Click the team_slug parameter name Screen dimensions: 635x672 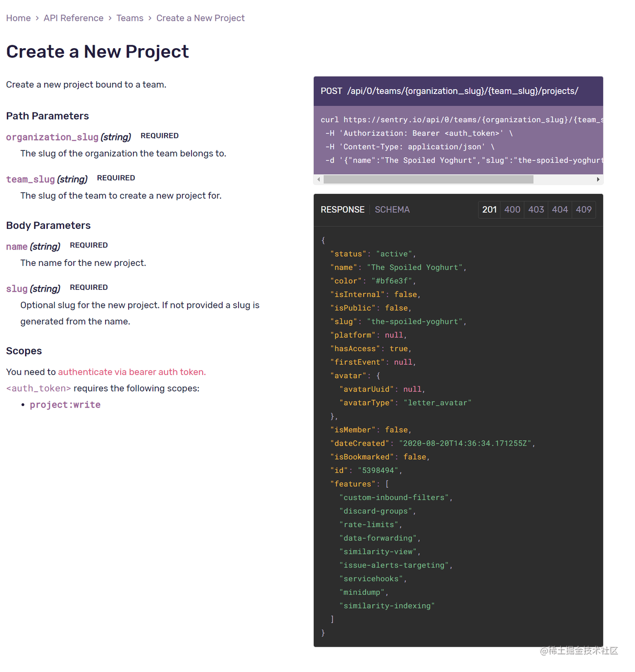[30, 179]
